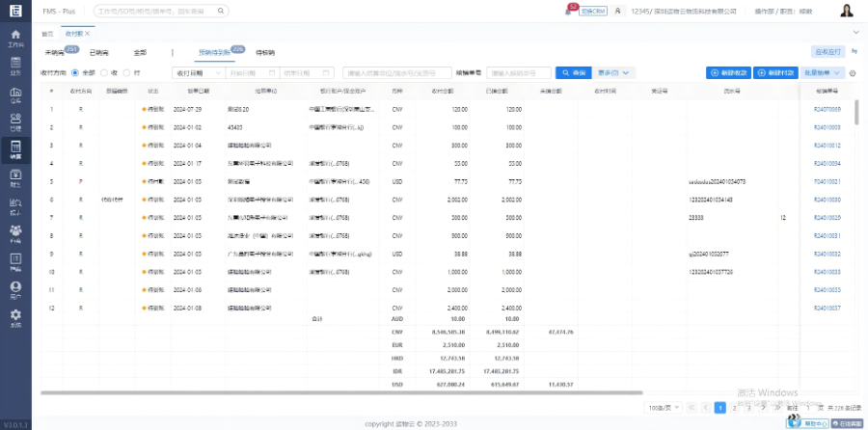This screenshot has height=430, width=868.
Task: Click the vertical scrollbar at table right edge
Action: [x=857, y=112]
